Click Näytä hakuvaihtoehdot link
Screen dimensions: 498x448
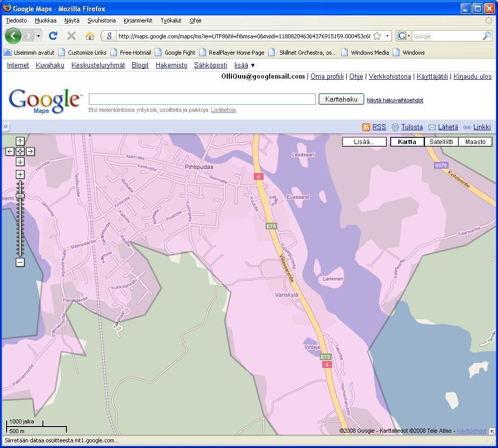click(x=395, y=100)
